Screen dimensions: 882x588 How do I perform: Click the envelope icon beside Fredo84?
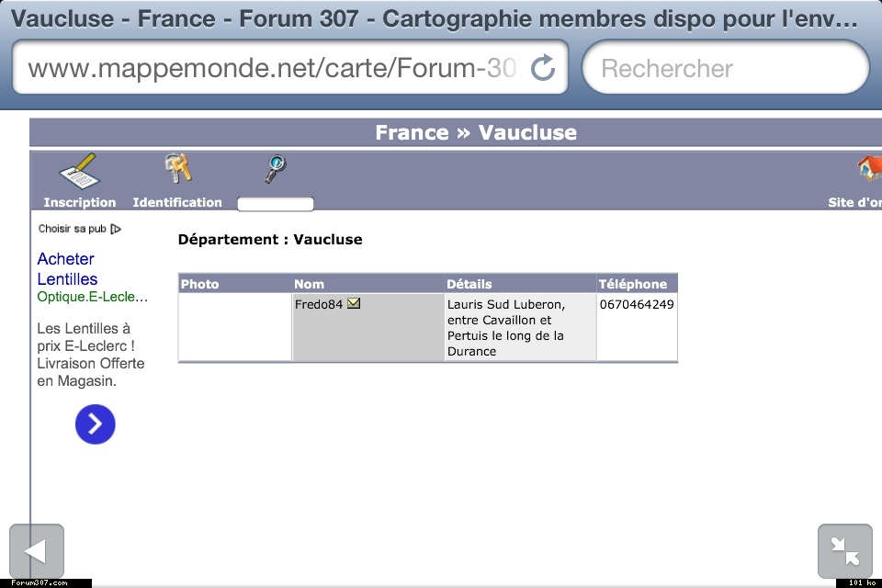[x=354, y=304]
